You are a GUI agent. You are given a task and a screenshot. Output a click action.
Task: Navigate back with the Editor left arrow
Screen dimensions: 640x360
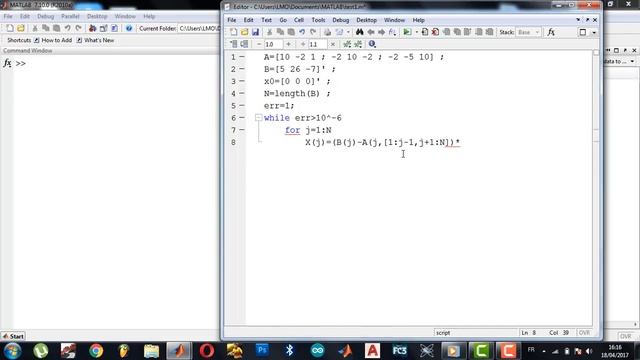tap(371, 32)
